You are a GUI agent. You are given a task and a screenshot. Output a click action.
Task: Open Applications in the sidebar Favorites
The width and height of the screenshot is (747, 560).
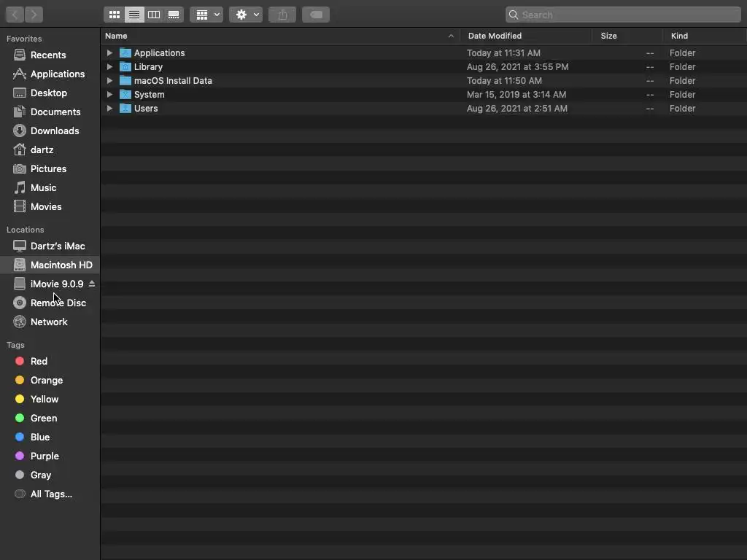(50, 74)
